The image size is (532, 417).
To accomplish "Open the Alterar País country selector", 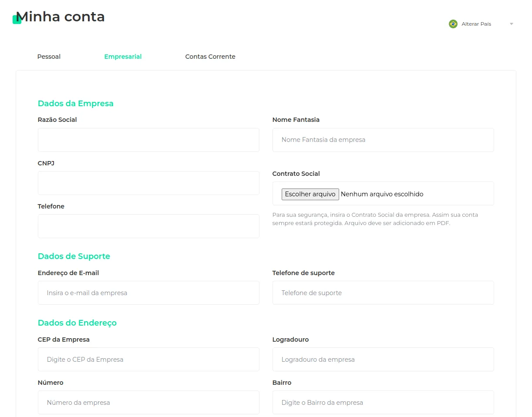I will (481, 24).
